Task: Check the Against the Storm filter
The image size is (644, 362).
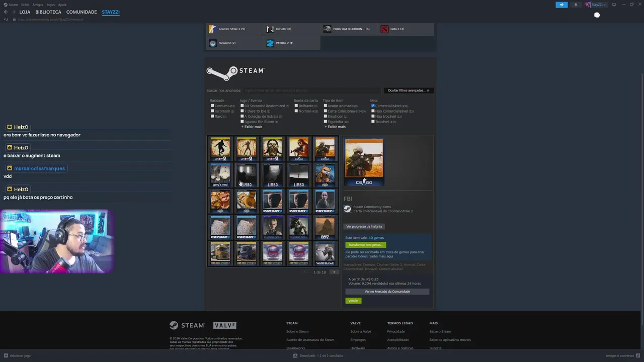Action: point(242,122)
